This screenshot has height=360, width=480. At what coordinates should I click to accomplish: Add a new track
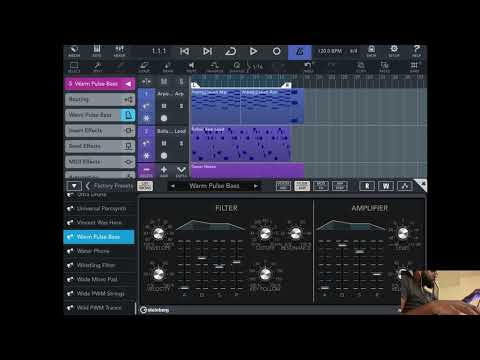click(164, 171)
